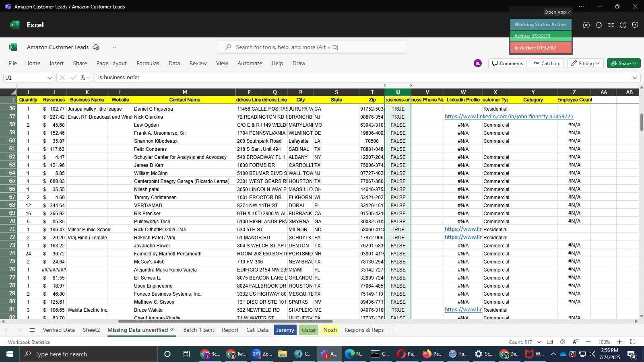Click the BL user avatar

tap(478, 63)
